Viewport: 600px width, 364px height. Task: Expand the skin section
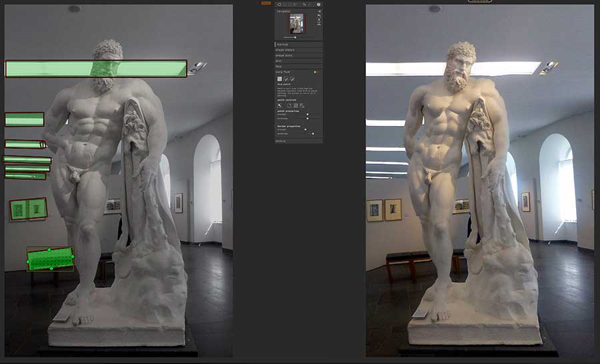tap(298, 61)
